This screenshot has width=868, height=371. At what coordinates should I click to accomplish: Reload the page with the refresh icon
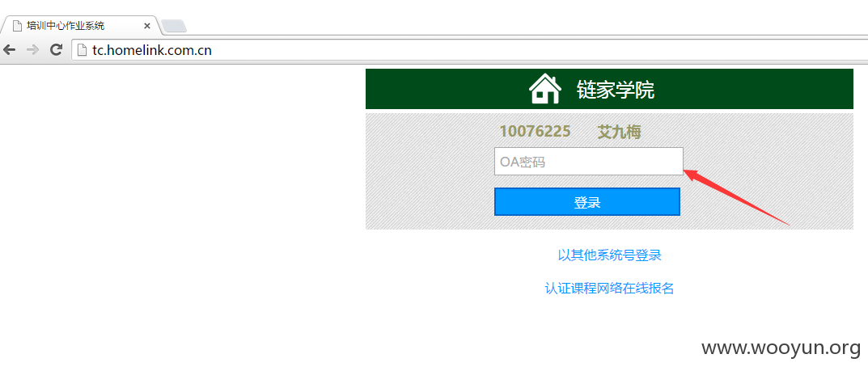tap(56, 50)
